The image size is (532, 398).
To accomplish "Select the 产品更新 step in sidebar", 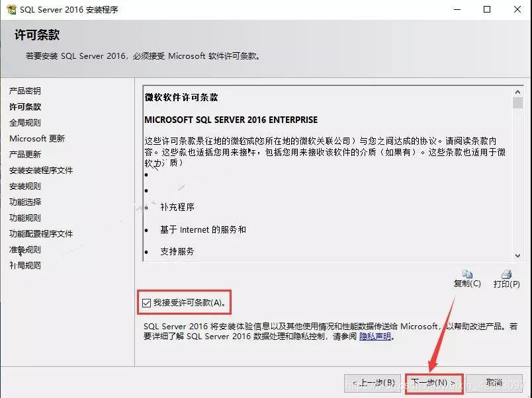I will point(24,155).
